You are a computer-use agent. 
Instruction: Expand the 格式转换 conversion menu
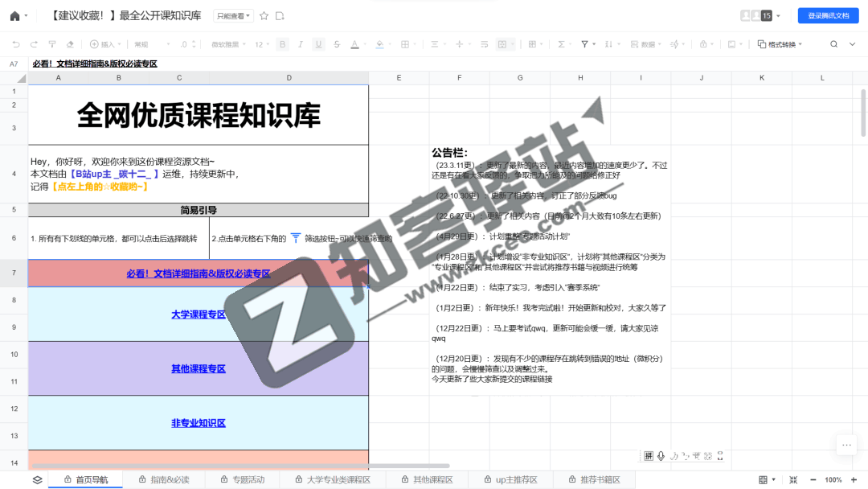pos(782,43)
